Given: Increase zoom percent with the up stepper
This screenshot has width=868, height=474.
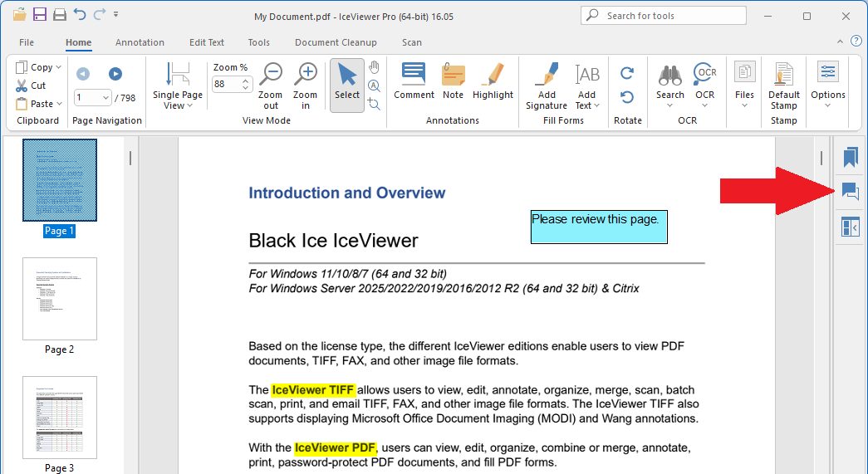Looking at the screenshot, I should pos(246,81).
